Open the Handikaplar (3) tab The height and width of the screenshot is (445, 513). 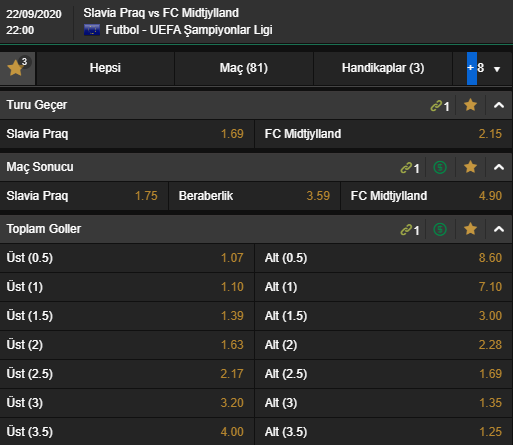tap(383, 68)
